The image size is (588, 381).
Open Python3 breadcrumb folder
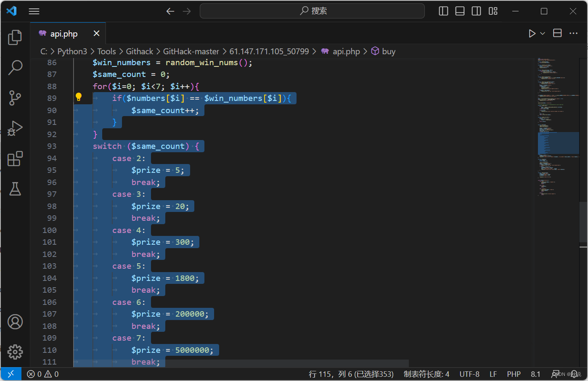click(72, 51)
